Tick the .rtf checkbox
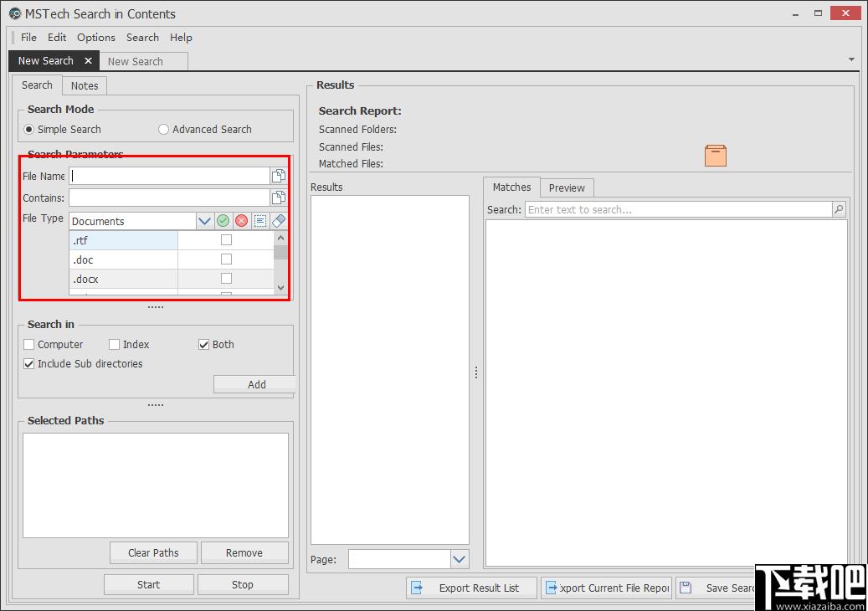The width and height of the screenshot is (868, 611). pos(226,239)
